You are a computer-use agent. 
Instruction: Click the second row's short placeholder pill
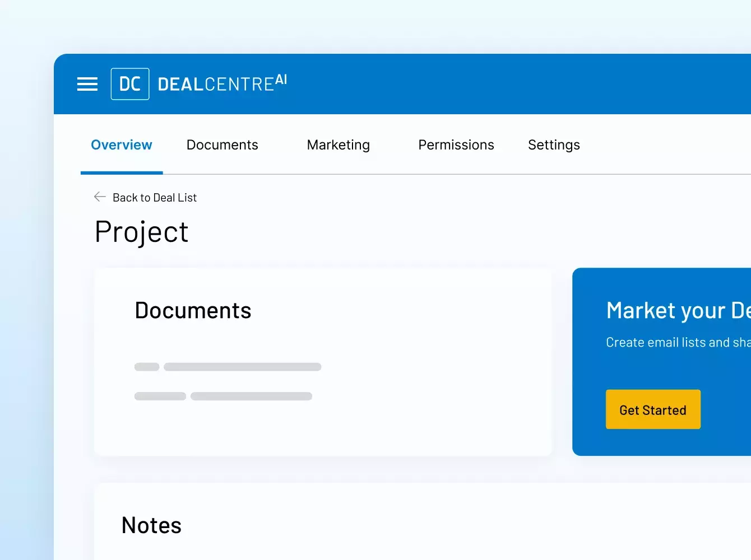tap(160, 396)
